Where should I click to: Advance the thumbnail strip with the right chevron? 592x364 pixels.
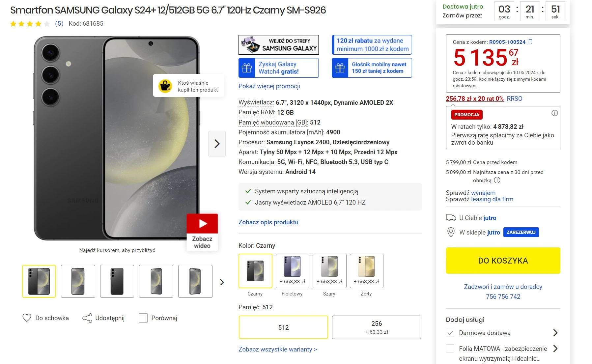pyautogui.click(x=222, y=282)
